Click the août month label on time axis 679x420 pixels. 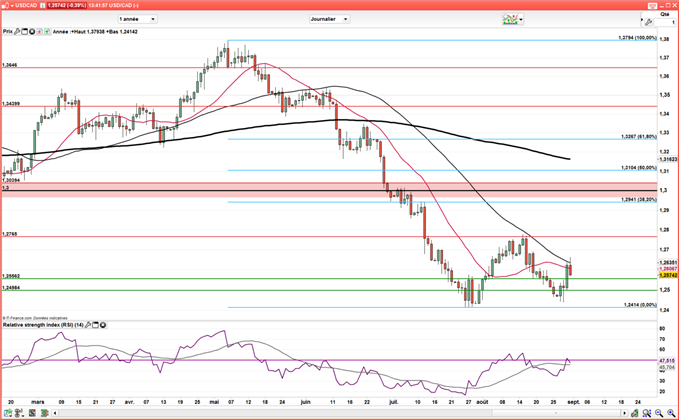(482, 402)
